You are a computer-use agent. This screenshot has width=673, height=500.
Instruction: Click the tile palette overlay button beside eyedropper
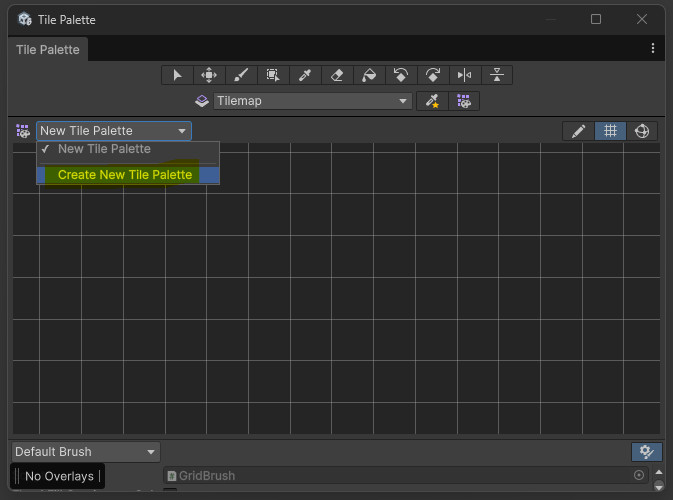(x=464, y=101)
